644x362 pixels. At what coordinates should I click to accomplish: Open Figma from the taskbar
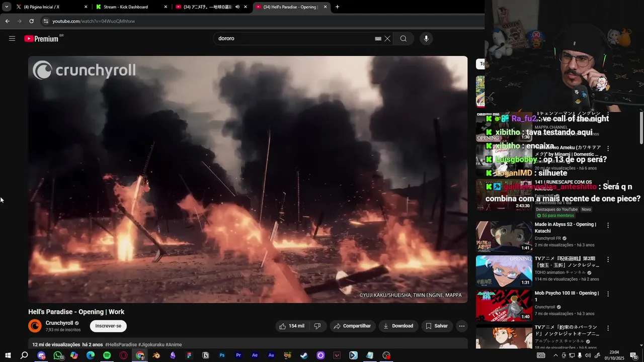point(189,355)
